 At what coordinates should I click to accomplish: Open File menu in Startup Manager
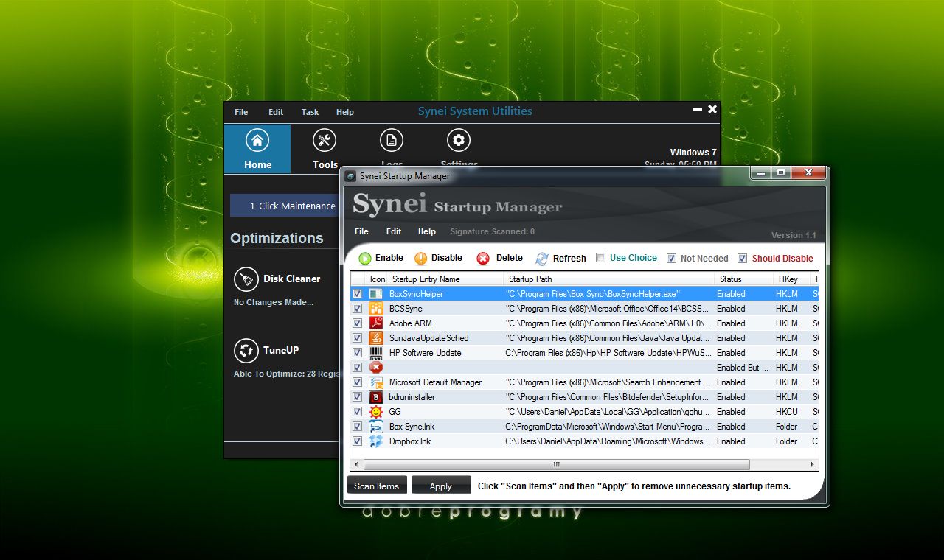click(x=361, y=231)
